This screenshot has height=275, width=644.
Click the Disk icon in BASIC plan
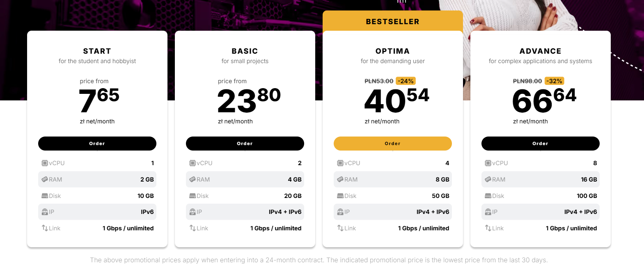click(x=193, y=196)
